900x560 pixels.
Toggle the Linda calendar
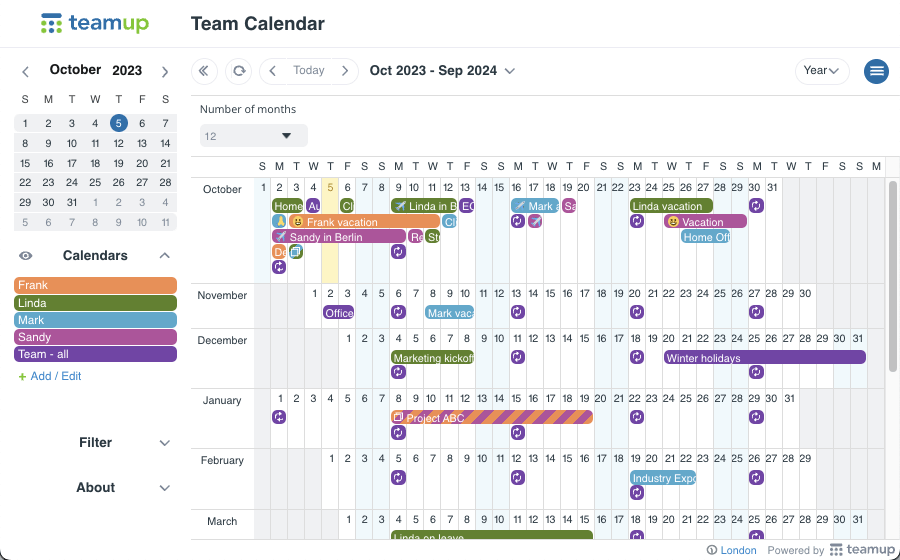coord(95,303)
